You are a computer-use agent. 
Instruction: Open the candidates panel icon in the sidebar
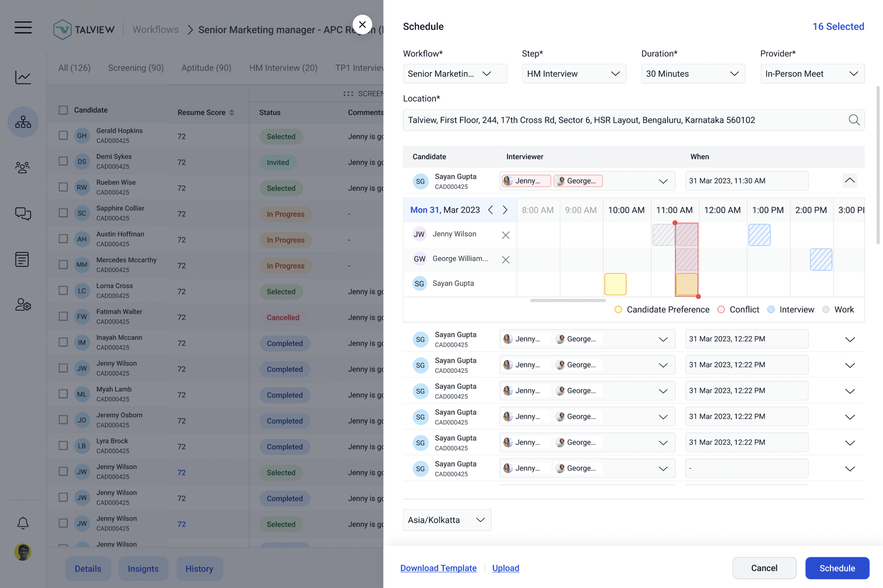coord(23,167)
